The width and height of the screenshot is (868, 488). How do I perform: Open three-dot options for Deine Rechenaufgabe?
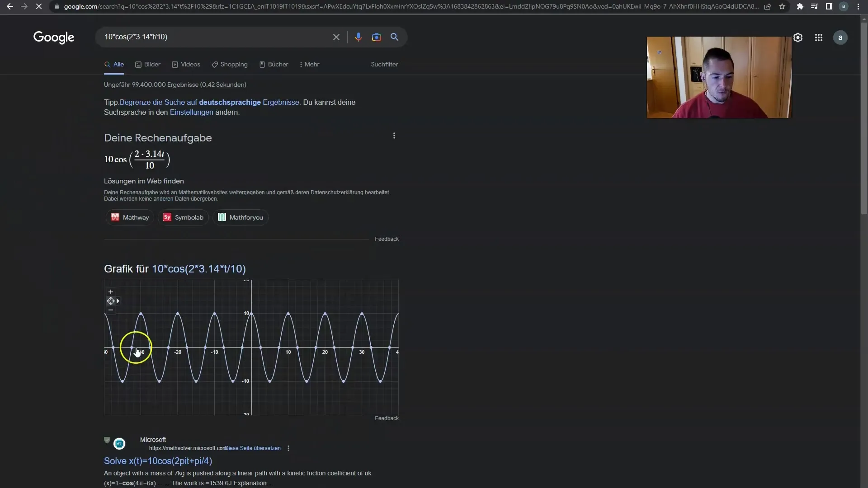(394, 136)
